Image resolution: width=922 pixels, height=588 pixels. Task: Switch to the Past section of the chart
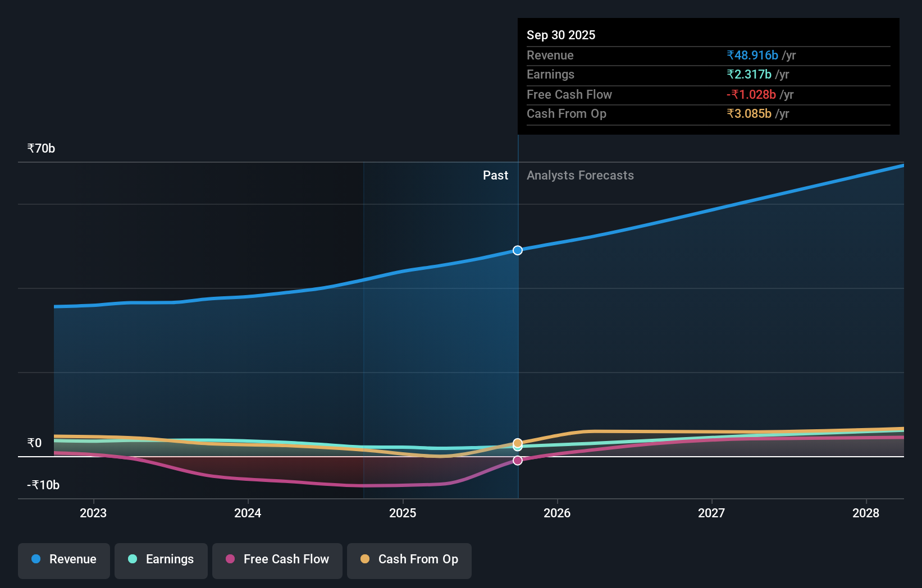[x=495, y=175]
